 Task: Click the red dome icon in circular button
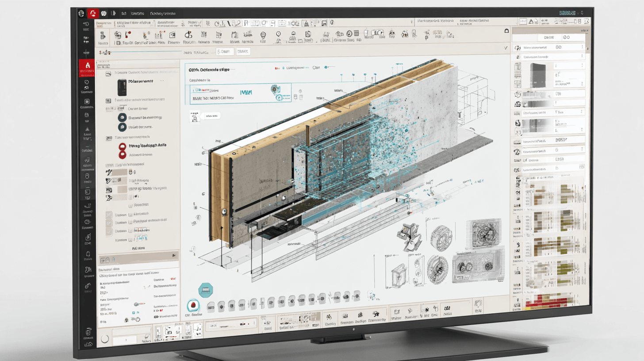[x=193, y=305]
